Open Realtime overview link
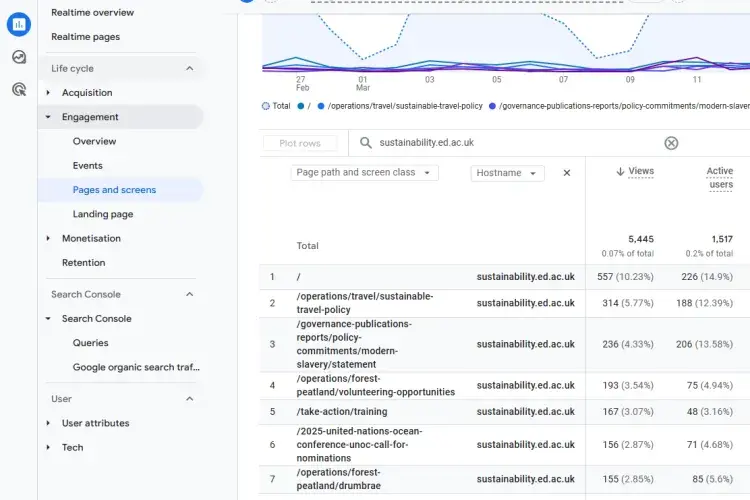This screenshot has height=500, width=750. coord(92,13)
